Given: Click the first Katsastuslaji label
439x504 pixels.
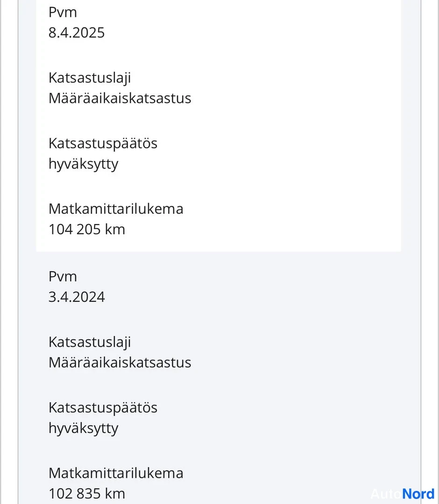Looking at the screenshot, I should coord(90,78).
